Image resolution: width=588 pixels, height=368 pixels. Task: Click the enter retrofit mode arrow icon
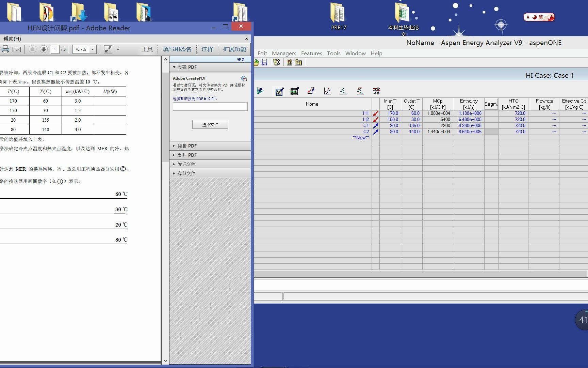click(260, 91)
